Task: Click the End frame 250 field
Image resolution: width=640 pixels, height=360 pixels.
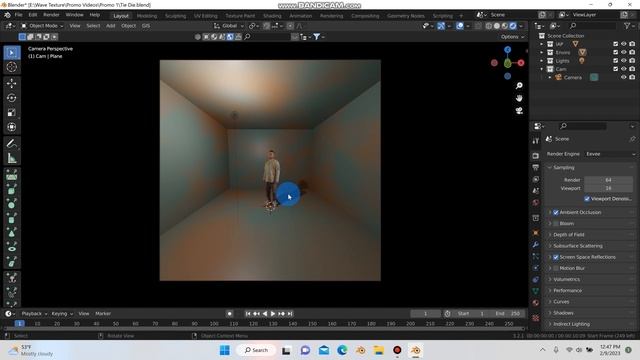Action: pos(507,314)
